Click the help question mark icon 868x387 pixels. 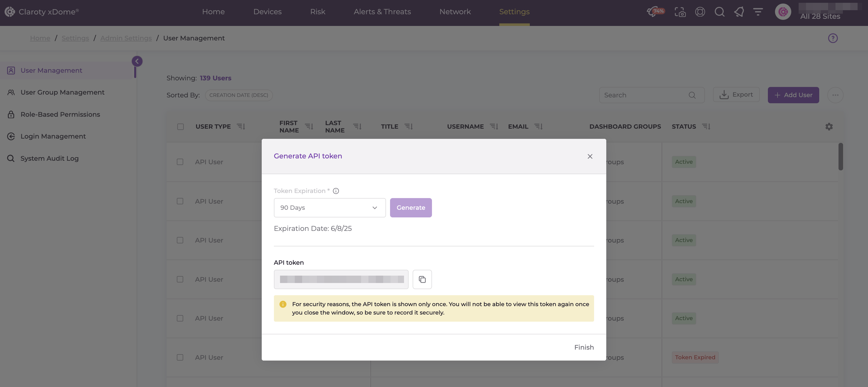pyautogui.click(x=833, y=38)
